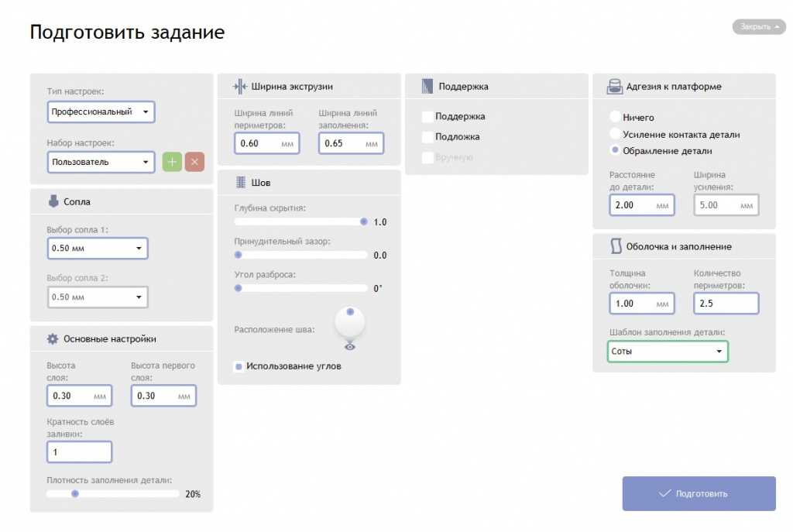Click the Закрыть button at top
Image resolution: width=793 pixels, height=532 pixels.
pos(759,27)
